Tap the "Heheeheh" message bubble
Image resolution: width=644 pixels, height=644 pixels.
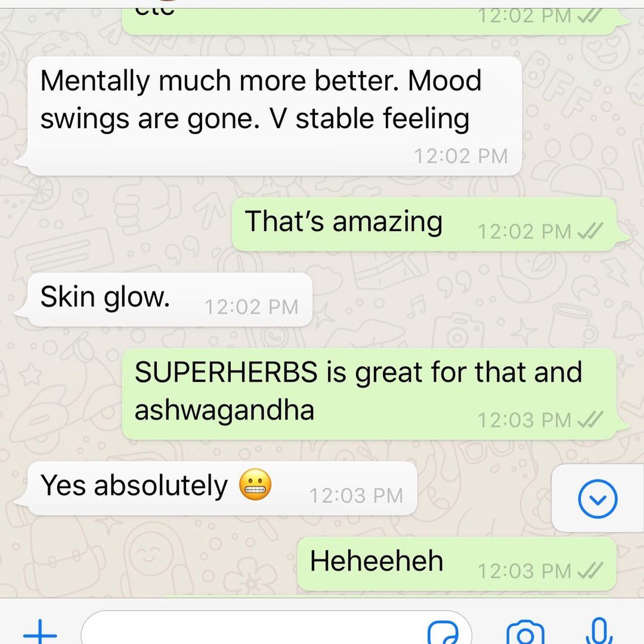[456, 563]
